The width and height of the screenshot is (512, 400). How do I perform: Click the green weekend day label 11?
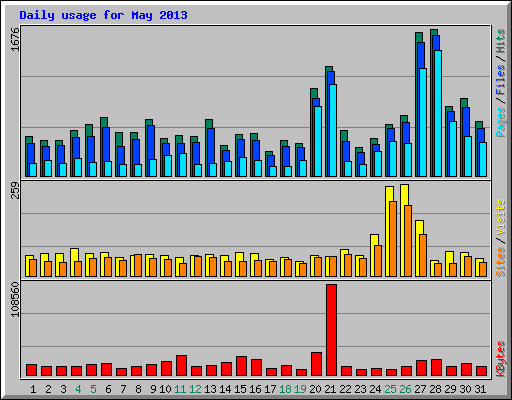tap(180, 389)
